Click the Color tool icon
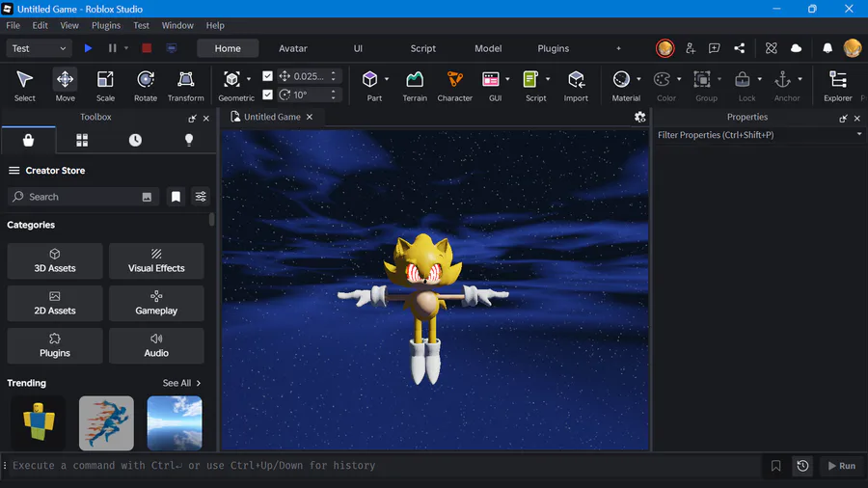Image resolution: width=868 pixels, height=488 pixels. 662,80
